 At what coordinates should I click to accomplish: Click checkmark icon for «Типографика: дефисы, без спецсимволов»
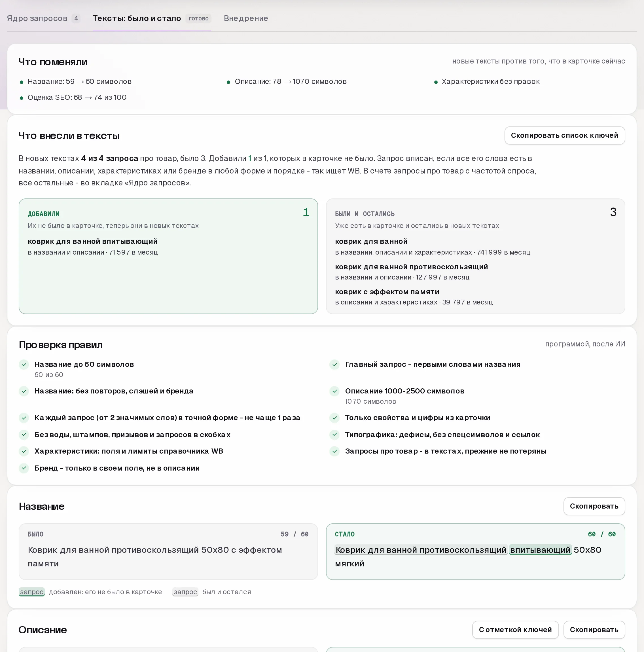point(334,434)
